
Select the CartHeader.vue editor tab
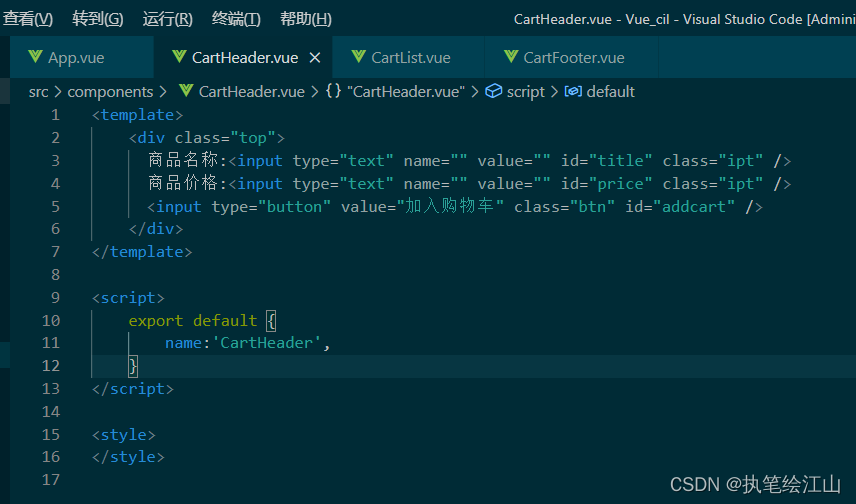(x=243, y=57)
